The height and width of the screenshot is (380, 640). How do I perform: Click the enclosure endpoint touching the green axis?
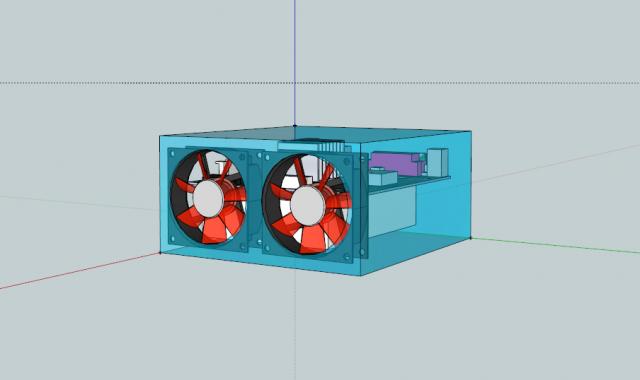[471, 238]
